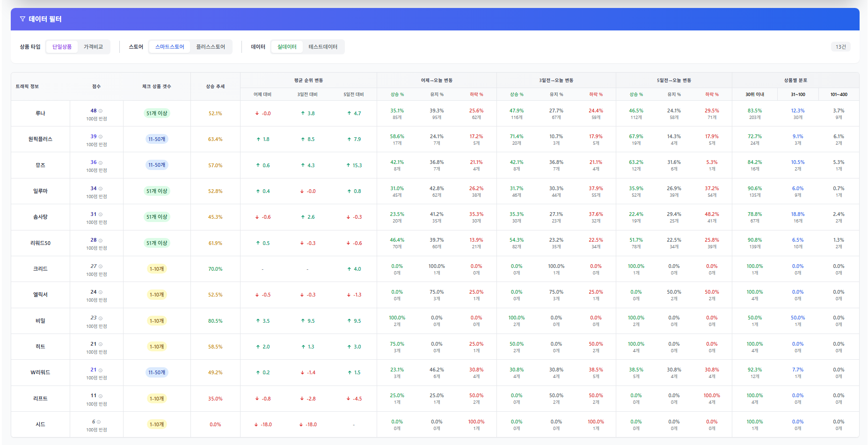Click 11-50개 badge in 뮤즈 row
Viewport: 868px width, 445px height.
tap(157, 165)
